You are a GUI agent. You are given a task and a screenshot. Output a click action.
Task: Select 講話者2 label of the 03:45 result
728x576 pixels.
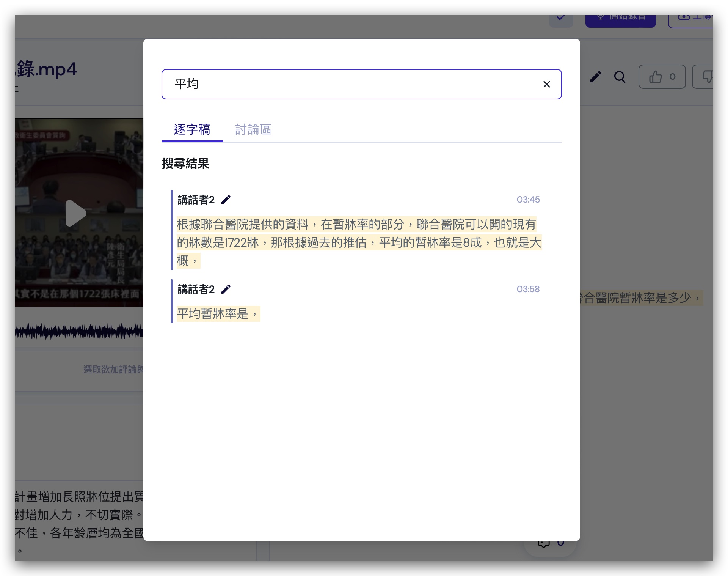pos(196,200)
